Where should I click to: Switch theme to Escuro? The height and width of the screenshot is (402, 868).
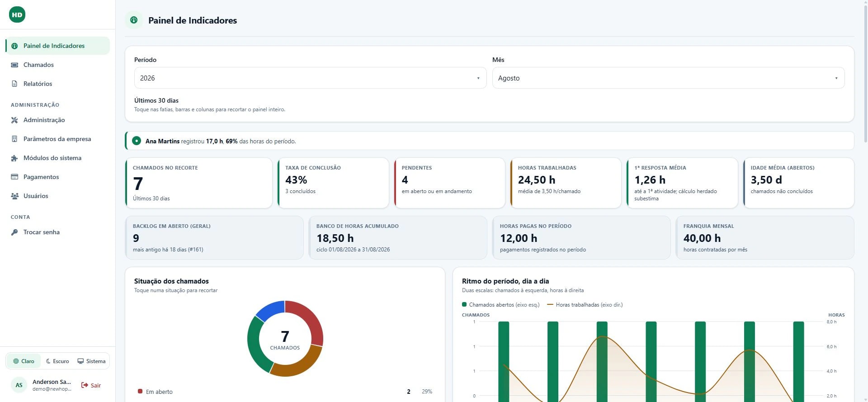pos(57,361)
